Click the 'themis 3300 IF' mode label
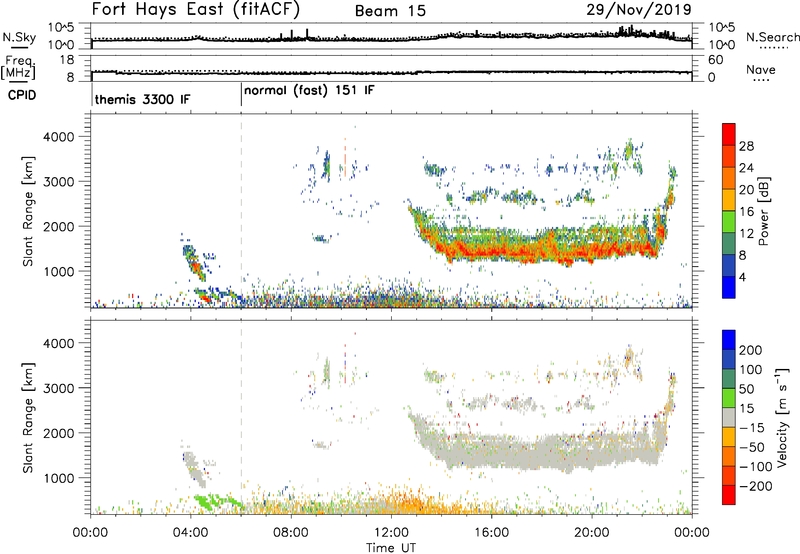The width and height of the screenshot is (800, 554). pos(142,99)
